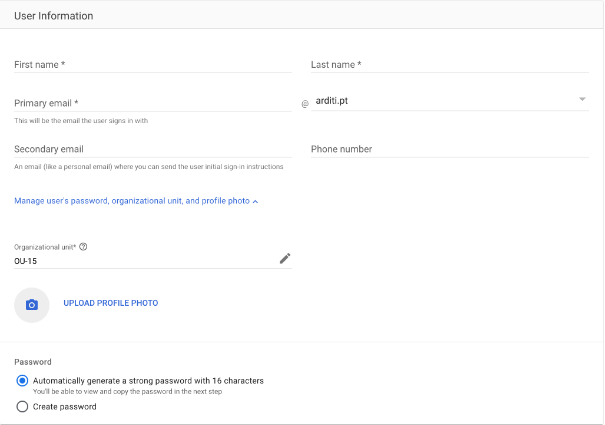Select the Phone number field

click(x=449, y=149)
